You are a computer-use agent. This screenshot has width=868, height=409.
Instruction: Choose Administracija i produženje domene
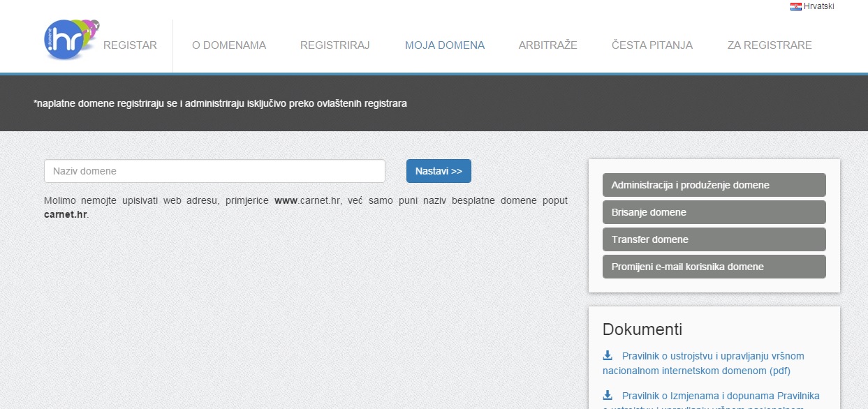pyautogui.click(x=714, y=185)
